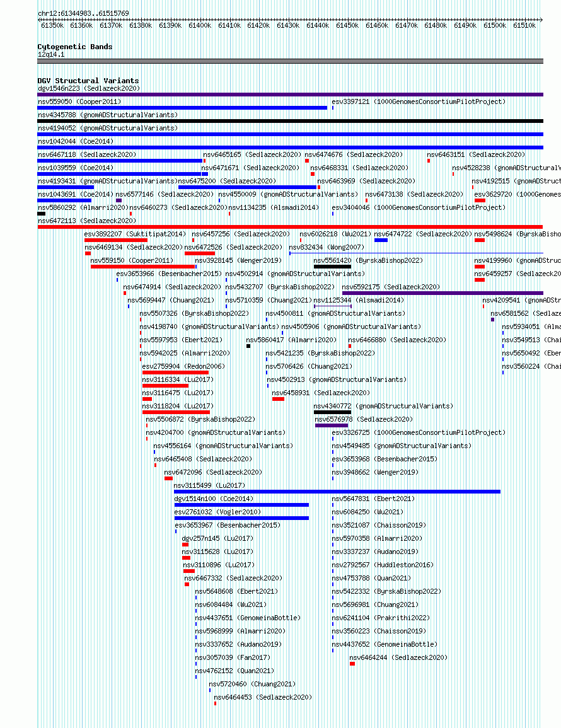Viewport: 561px width, 728px height.
Task: Click the red bar beneath nsv6472113 label
Action: [x=290, y=227]
